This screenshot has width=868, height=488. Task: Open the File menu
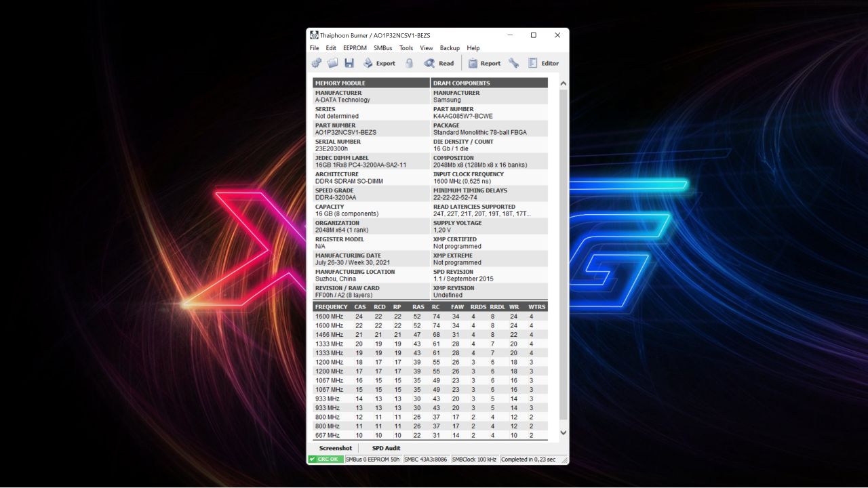(x=315, y=48)
